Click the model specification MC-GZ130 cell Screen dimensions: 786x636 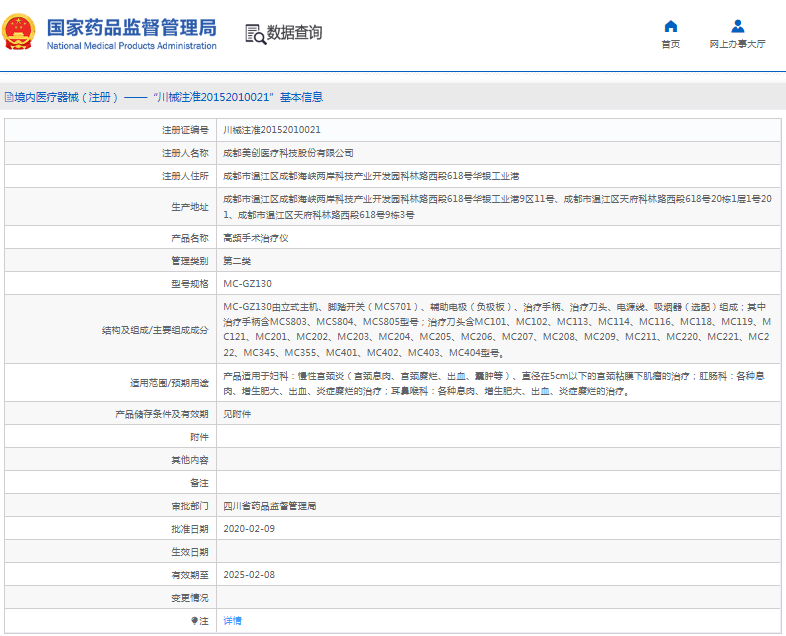[247, 283]
